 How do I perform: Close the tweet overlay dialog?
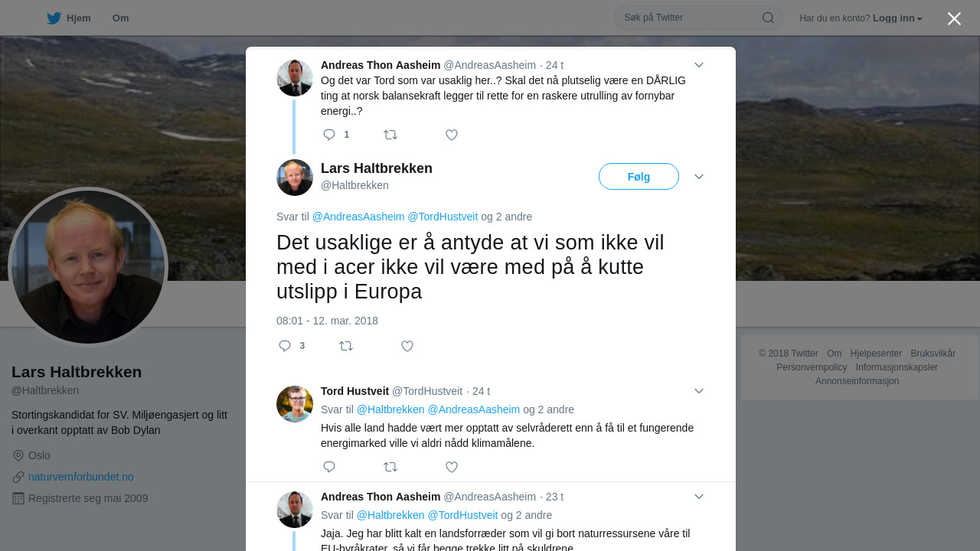[x=954, y=18]
